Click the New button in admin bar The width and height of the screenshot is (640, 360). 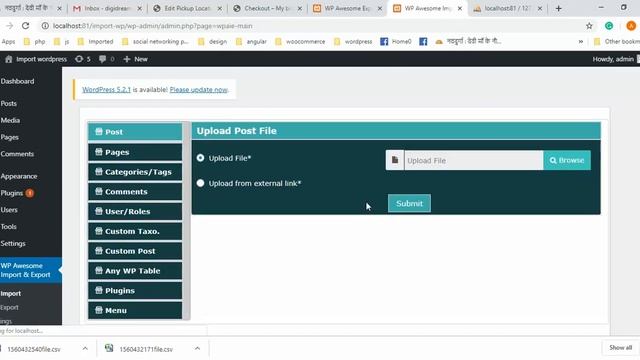tap(136, 59)
